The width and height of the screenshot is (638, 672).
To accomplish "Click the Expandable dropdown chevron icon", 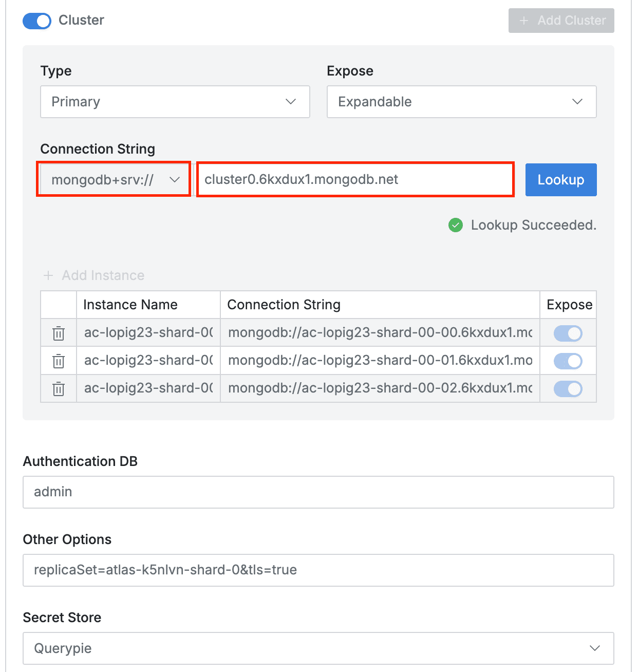I will click(x=577, y=102).
